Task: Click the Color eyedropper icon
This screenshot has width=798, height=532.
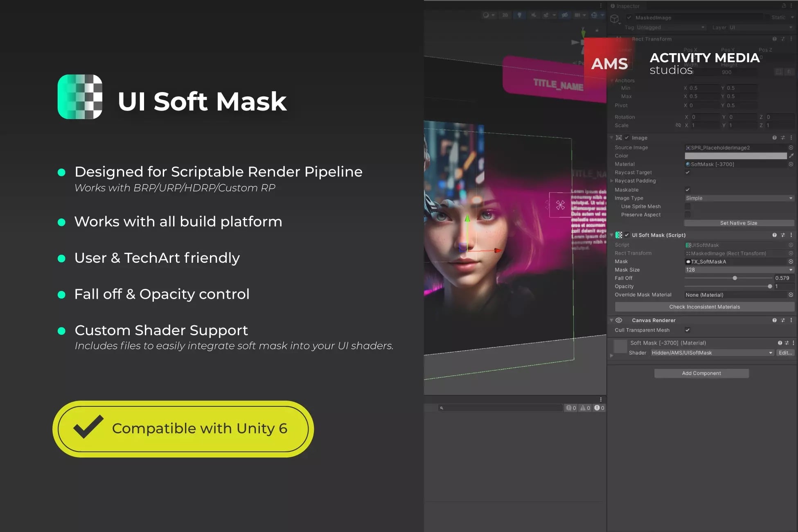Action: click(791, 156)
